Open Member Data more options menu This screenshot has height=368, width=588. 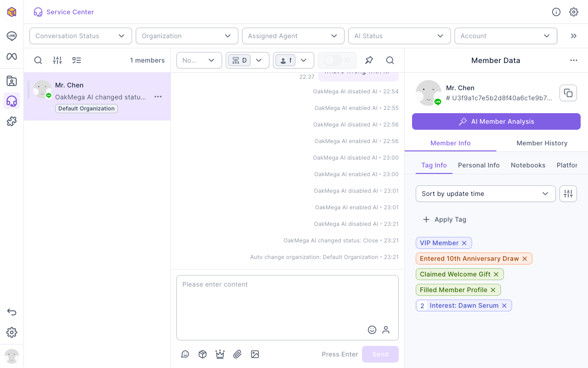pos(574,60)
